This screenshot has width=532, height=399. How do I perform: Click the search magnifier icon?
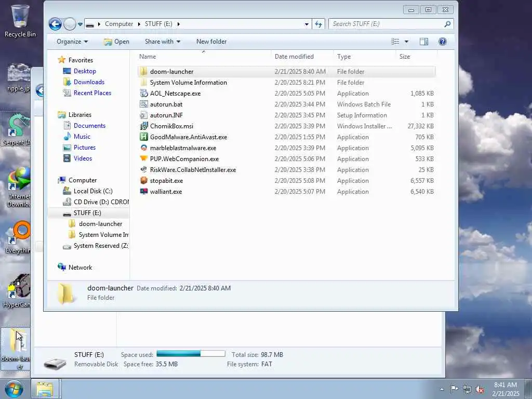click(x=447, y=24)
